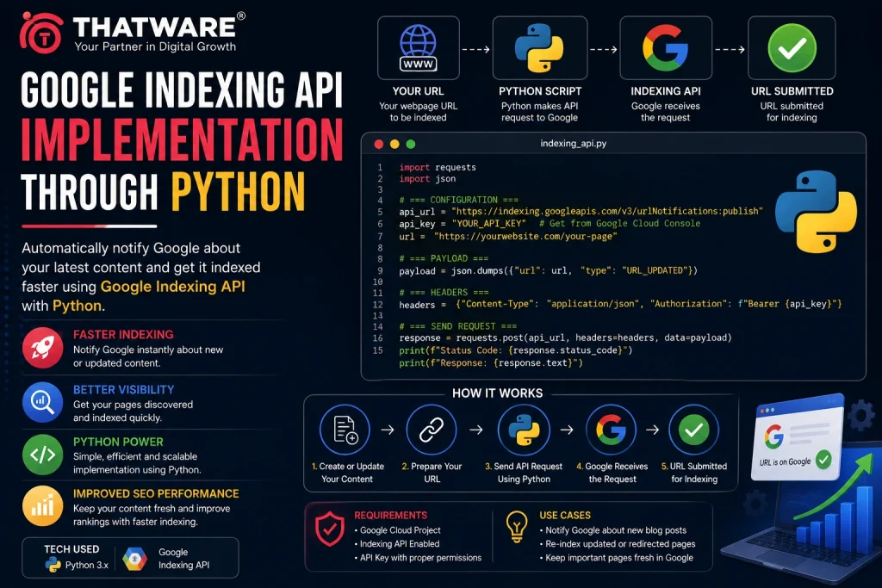
Task: Click 'Your Partner in Digital Growth' tagline
Action: (155, 46)
